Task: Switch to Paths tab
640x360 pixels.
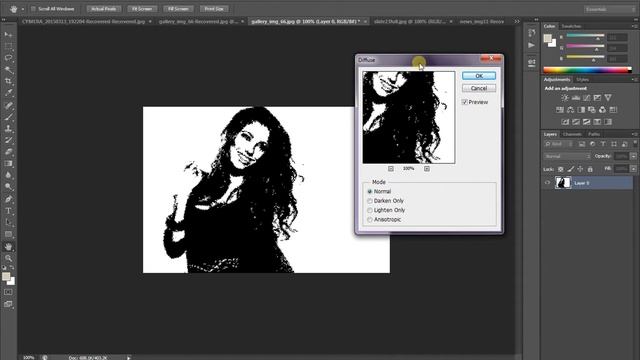Action: click(594, 134)
